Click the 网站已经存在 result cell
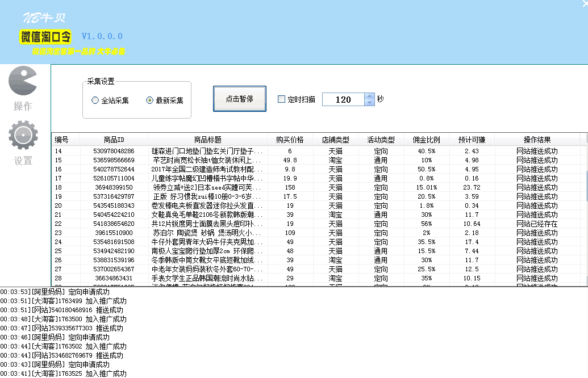 pos(537,224)
